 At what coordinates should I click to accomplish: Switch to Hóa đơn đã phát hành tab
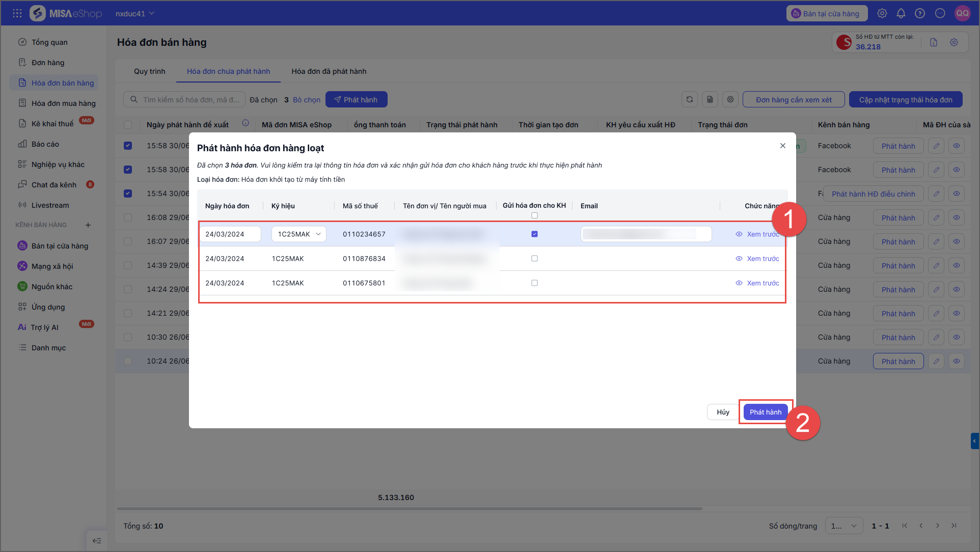pos(329,71)
